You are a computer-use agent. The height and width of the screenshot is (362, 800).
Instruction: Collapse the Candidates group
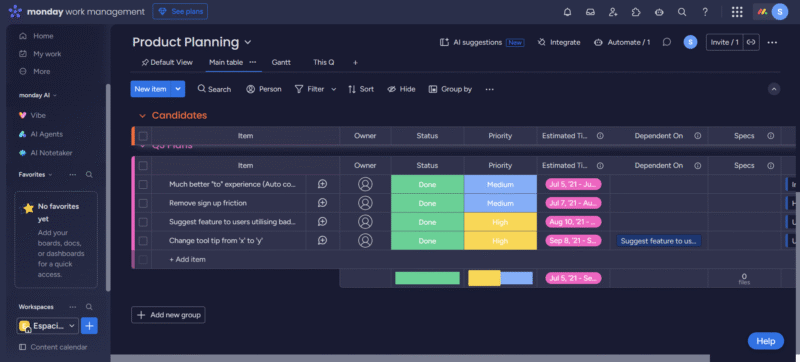(142, 116)
